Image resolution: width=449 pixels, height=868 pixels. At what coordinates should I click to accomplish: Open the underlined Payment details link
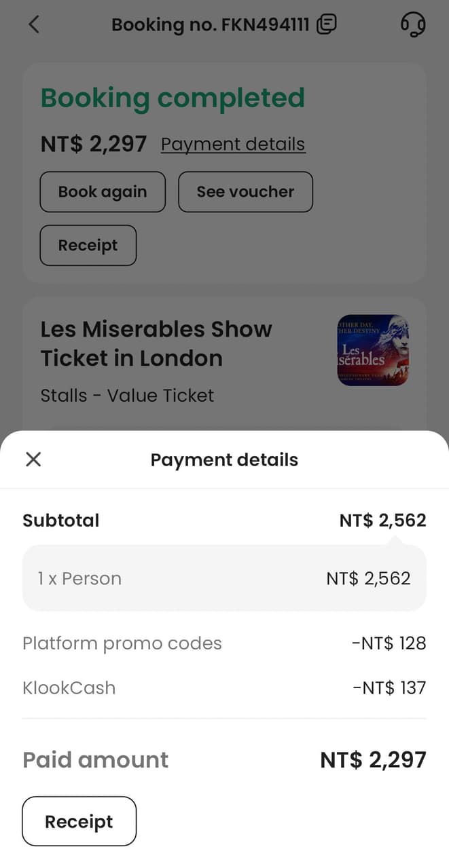[x=233, y=145]
